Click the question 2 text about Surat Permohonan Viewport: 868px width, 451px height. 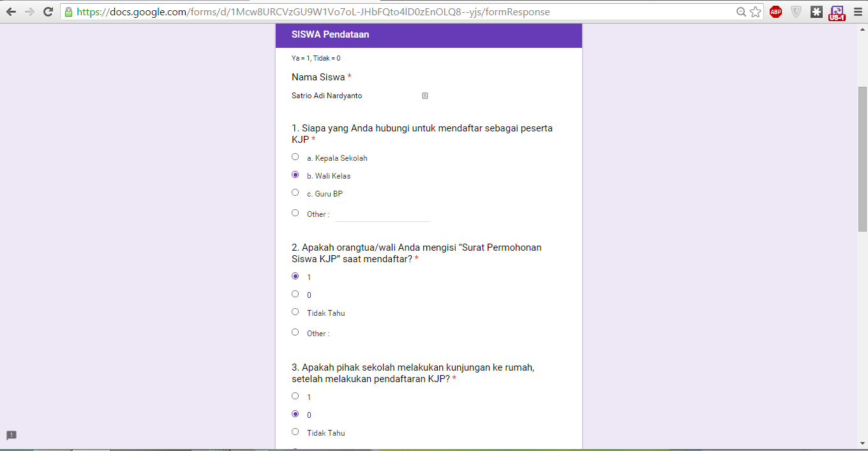click(417, 253)
